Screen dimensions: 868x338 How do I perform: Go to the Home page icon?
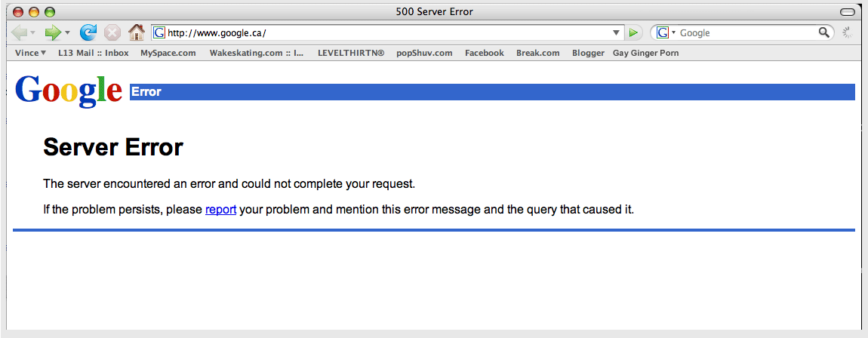(136, 32)
